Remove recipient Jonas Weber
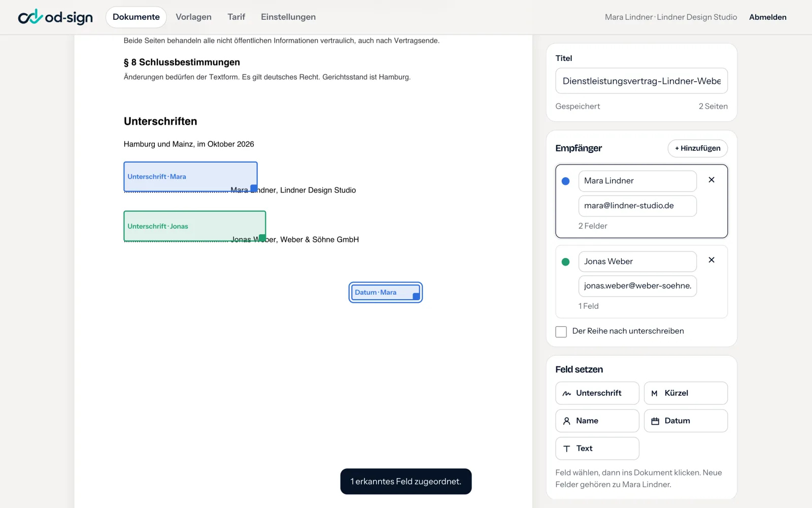 [712, 260]
